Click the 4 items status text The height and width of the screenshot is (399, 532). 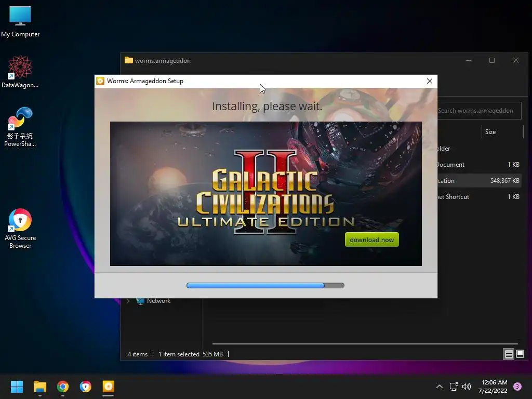click(x=137, y=354)
